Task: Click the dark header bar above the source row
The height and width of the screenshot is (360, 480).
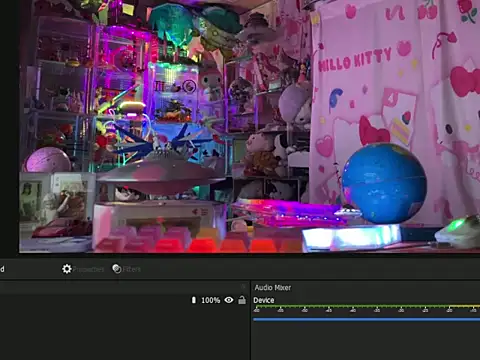Action: click(x=123, y=287)
